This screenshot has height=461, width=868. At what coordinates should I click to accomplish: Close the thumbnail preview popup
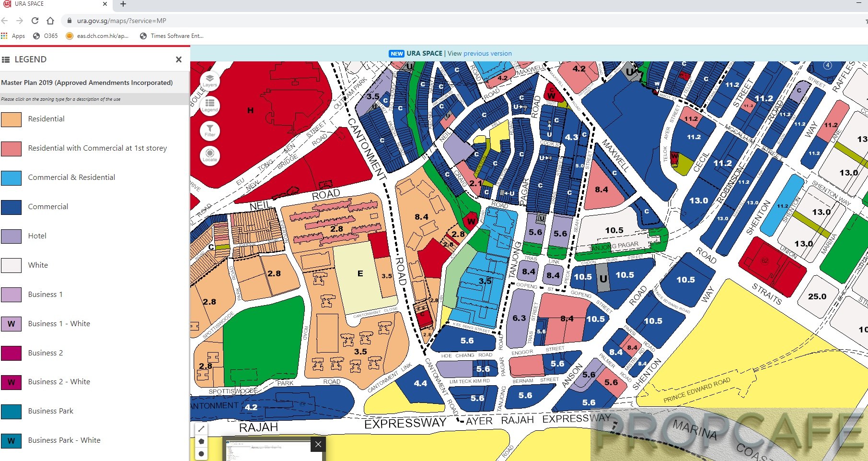point(318,445)
